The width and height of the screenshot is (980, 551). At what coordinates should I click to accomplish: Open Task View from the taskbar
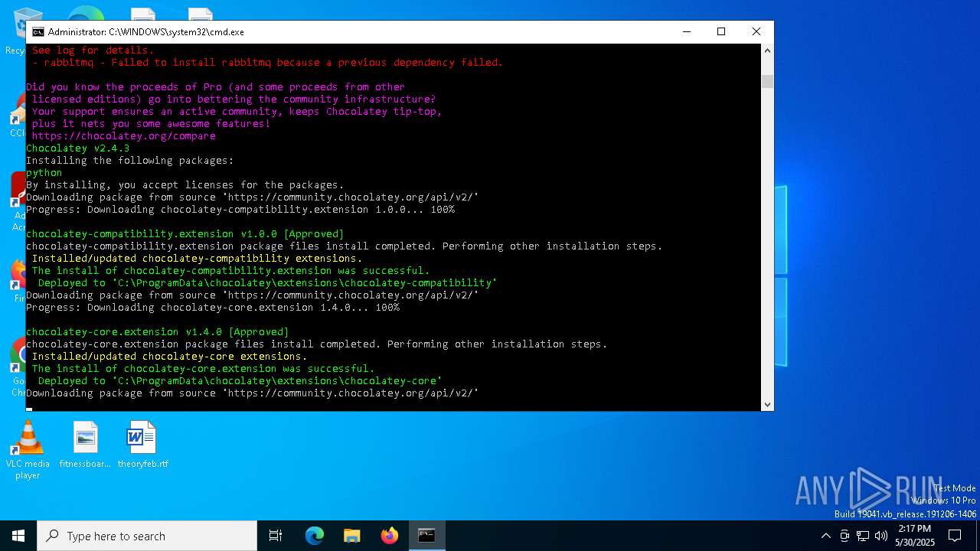[x=276, y=536]
